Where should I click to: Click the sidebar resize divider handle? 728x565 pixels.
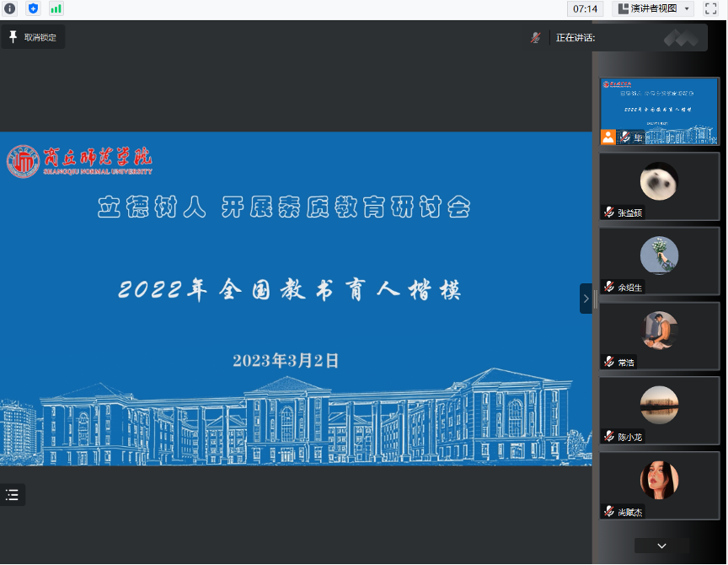point(596,299)
